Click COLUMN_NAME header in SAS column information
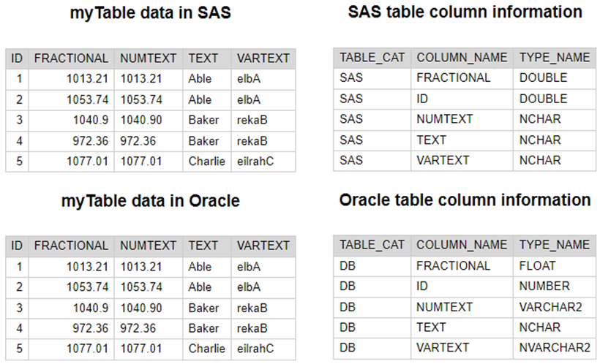Screen dimensions: 600x364 461,58
